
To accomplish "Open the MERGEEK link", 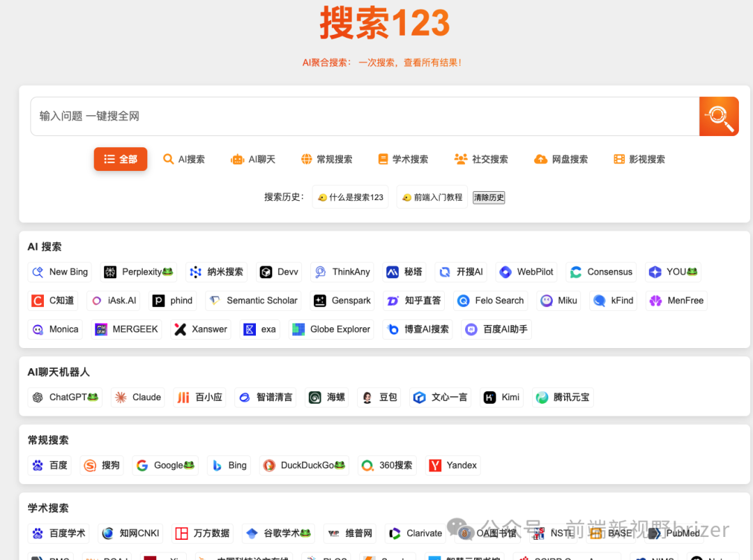I will click(126, 329).
